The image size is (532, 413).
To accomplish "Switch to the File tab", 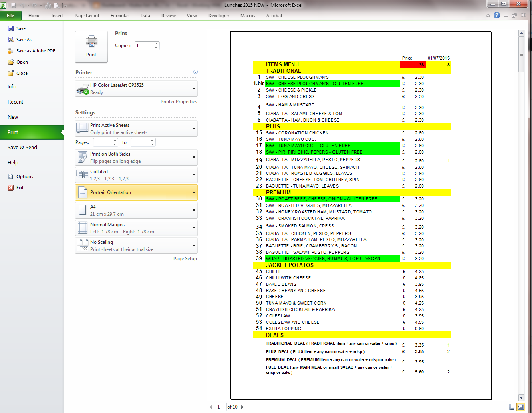I will pos(10,16).
